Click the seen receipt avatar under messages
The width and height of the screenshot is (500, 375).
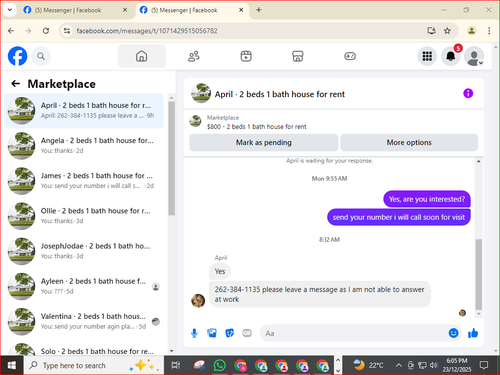pos(462,313)
